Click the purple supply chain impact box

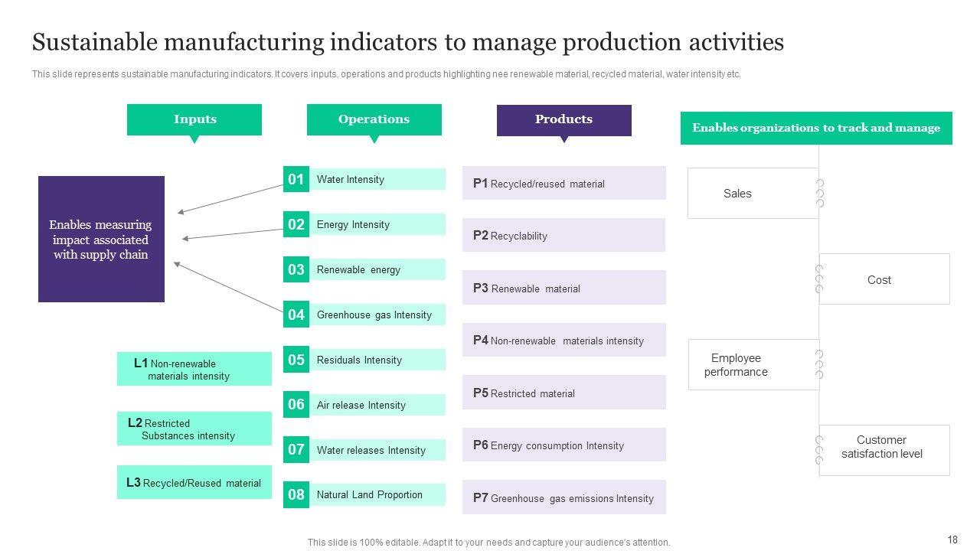coord(101,240)
